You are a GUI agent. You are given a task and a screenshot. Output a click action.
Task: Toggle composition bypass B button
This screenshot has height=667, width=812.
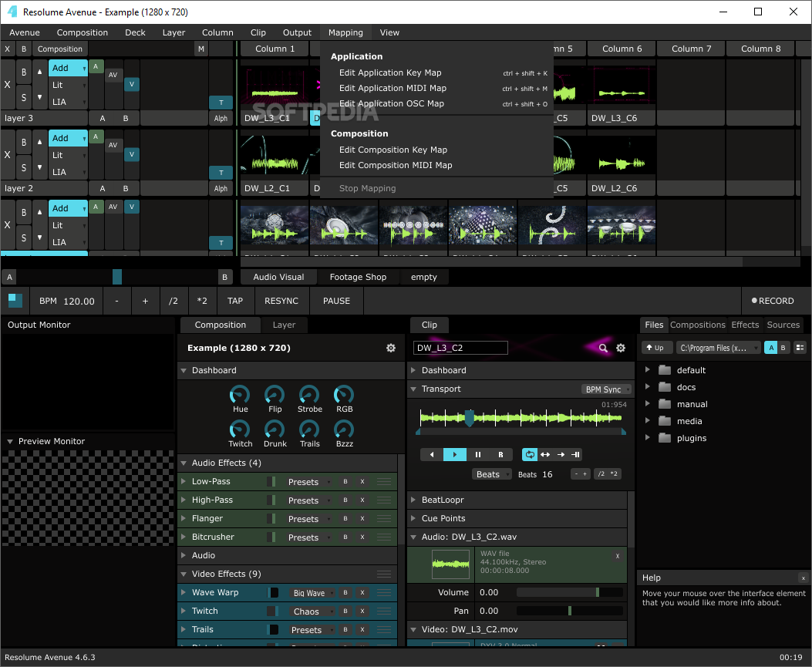(24, 49)
